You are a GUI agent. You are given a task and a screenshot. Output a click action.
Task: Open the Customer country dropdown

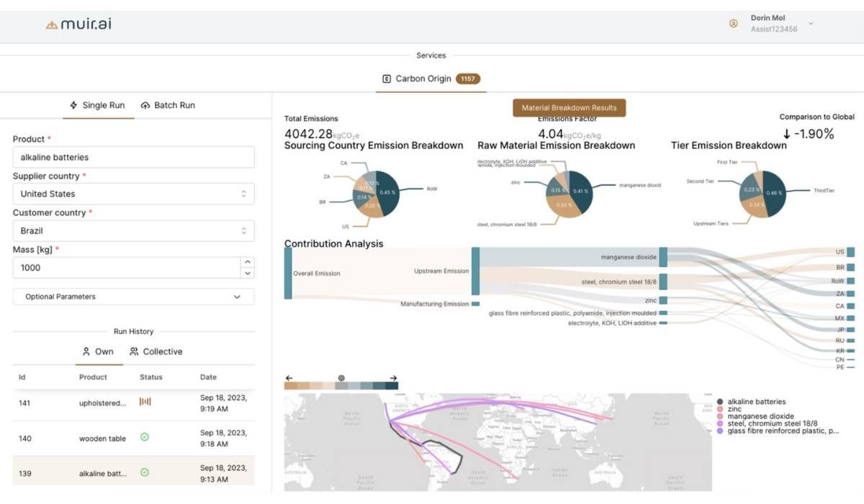(x=134, y=230)
